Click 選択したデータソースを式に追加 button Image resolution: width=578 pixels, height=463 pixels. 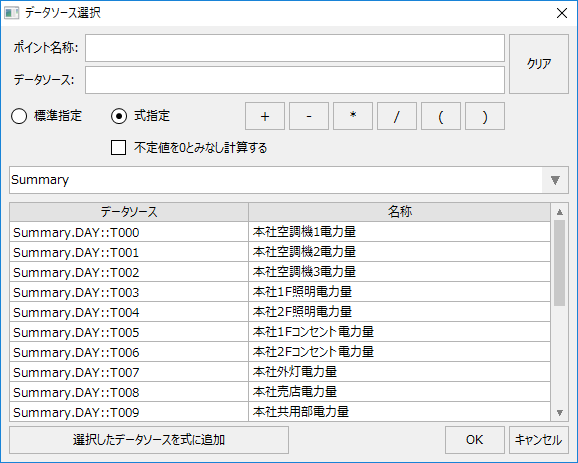149,440
